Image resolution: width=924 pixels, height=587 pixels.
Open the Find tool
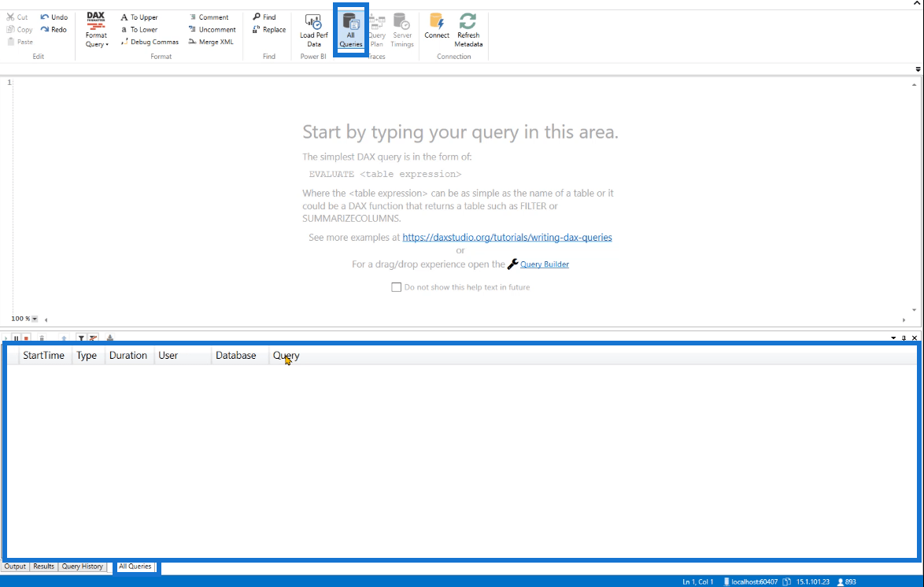(x=264, y=17)
